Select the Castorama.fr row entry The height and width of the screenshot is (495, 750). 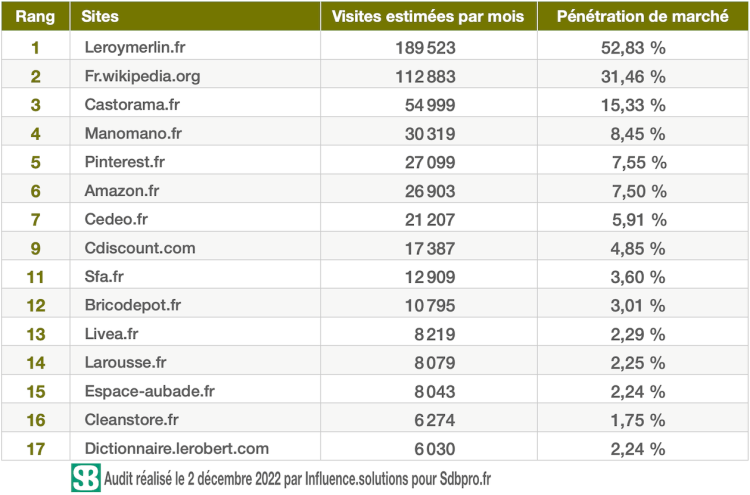click(132, 104)
